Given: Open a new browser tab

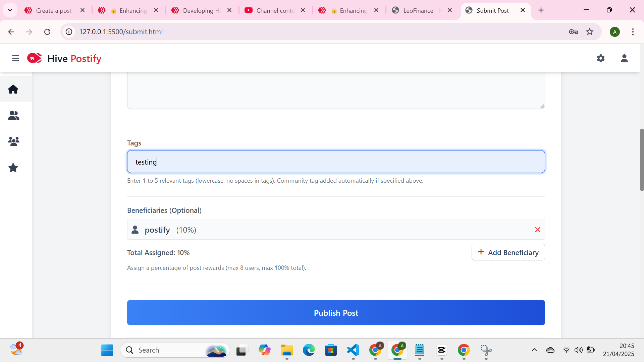Looking at the screenshot, I should (x=541, y=10).
